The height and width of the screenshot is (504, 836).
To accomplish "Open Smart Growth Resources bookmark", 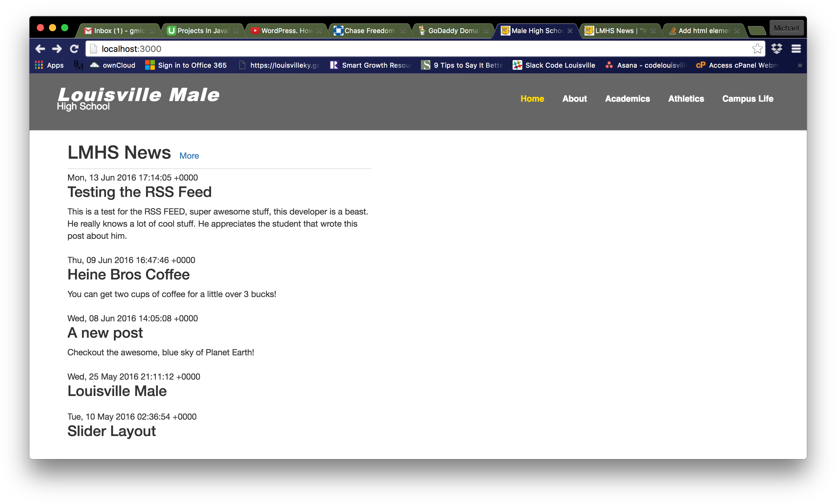I will click(x=370, y=65).
